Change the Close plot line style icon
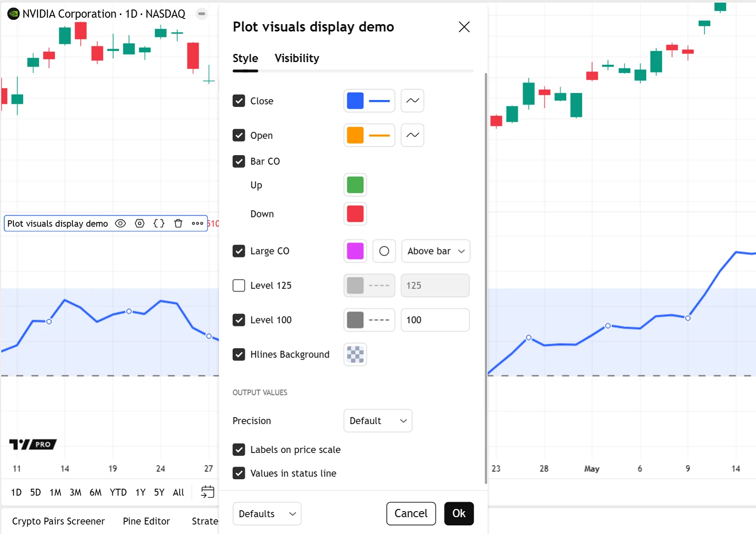The height and width of the screenshot is (534, 756). coord(412,101)
